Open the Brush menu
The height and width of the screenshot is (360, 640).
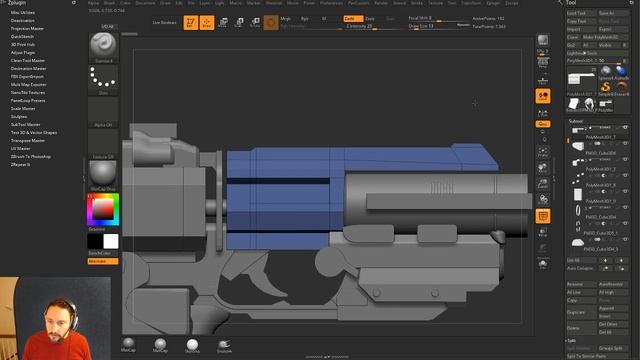(109, 3)
